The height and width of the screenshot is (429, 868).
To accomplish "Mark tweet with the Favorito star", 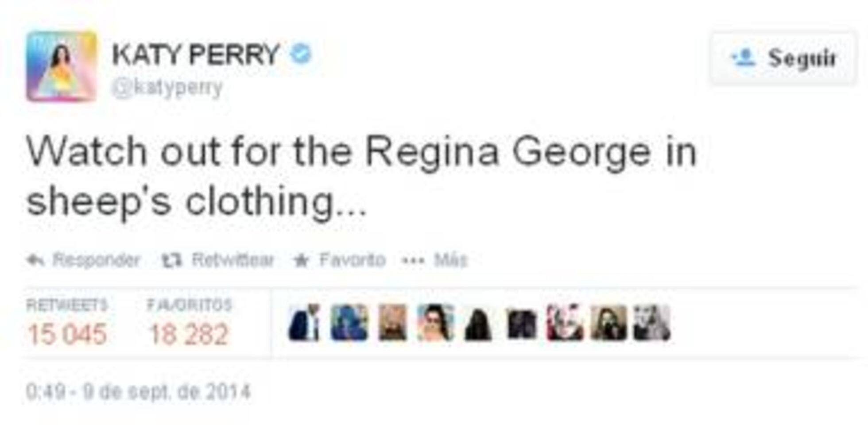I will click(x=301, y=260).
